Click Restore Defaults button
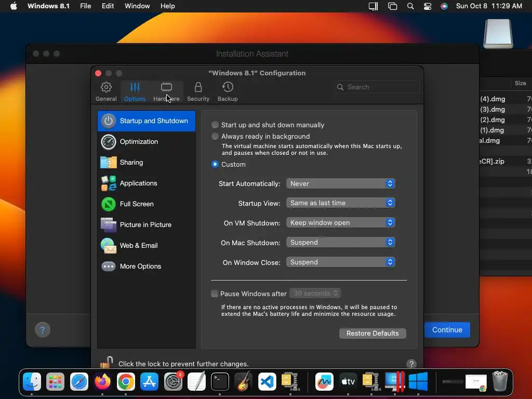This screenshot has height=399, width=532. pyautogui.click(x=373, y=333)
